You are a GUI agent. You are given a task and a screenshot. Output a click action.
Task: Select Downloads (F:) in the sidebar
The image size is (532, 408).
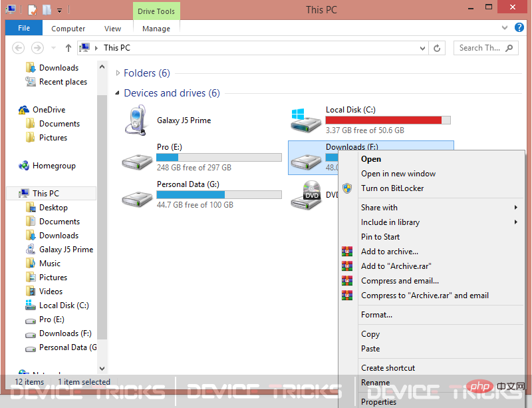pyautogui.click(x=65, y=333)
